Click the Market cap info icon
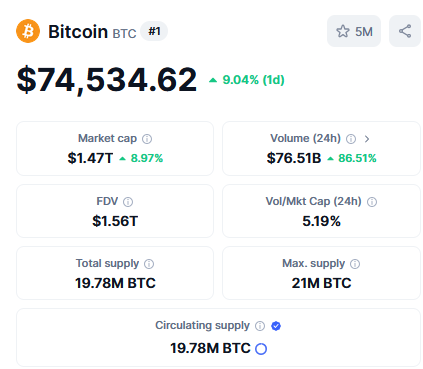The height and width of the screenshot is (369, 423). [147, 139]
